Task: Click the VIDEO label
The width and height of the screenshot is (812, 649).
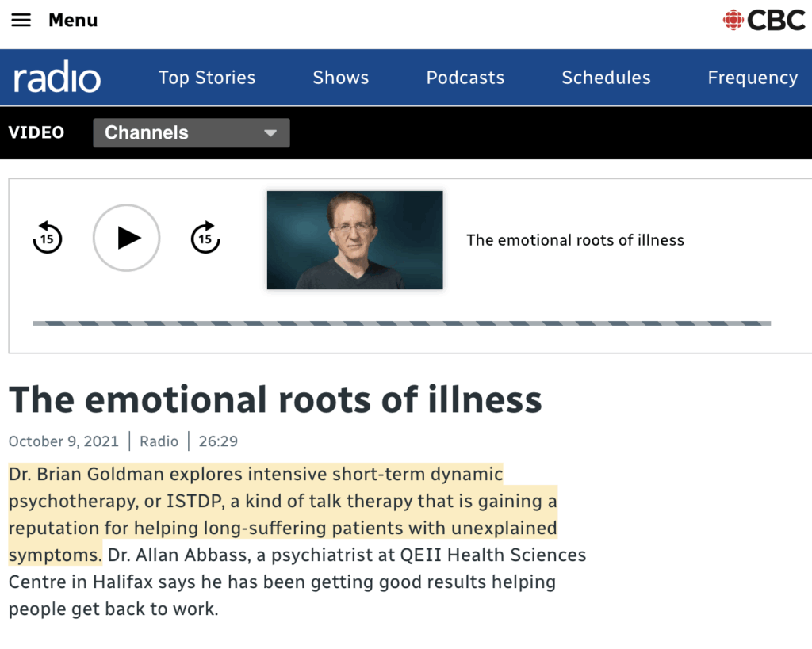Action: coord(36,132)
